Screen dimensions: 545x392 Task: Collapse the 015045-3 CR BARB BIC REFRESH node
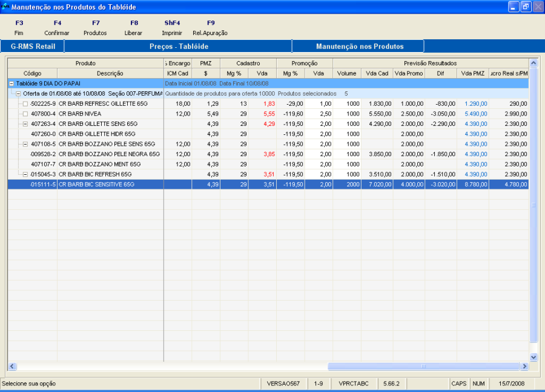coord(25,174)
